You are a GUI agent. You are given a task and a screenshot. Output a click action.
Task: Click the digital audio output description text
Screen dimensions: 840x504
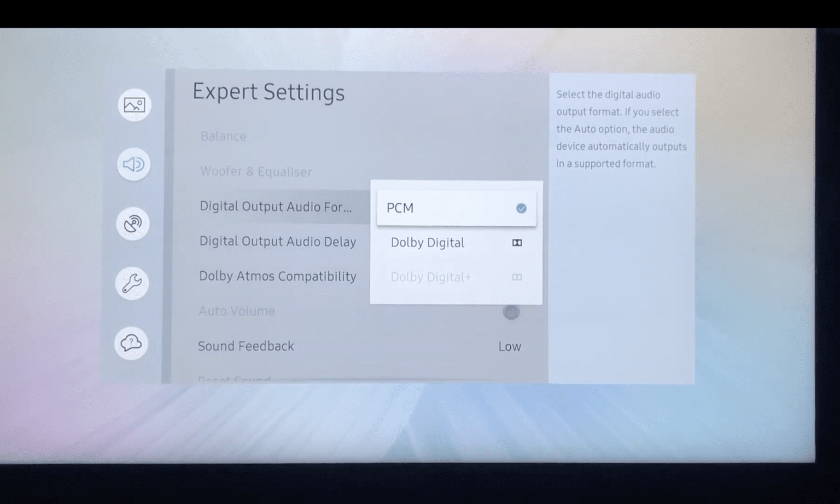(x=621, y=129)
